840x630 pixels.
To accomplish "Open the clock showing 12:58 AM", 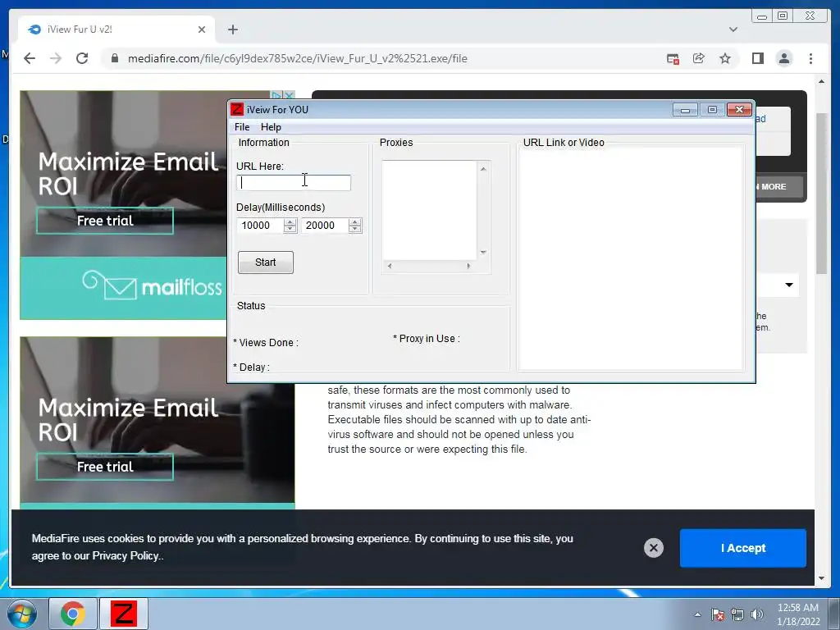I will (798, 614).
